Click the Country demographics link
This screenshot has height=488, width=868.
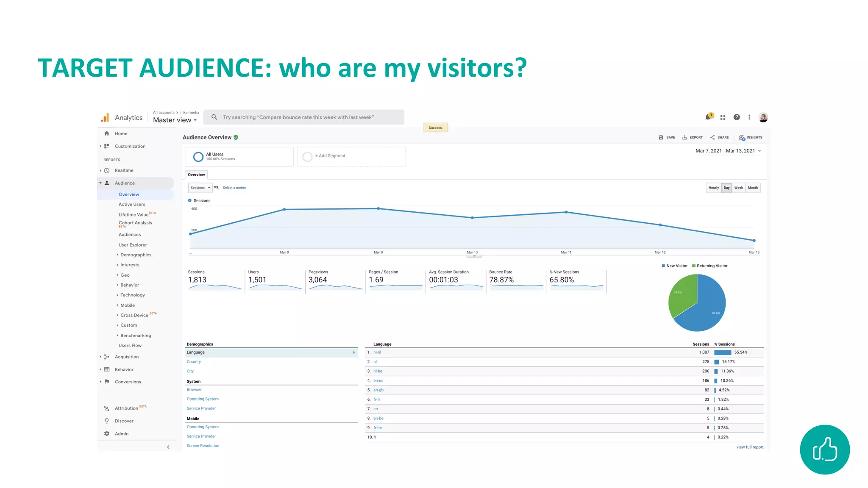(x=194, y=362)
